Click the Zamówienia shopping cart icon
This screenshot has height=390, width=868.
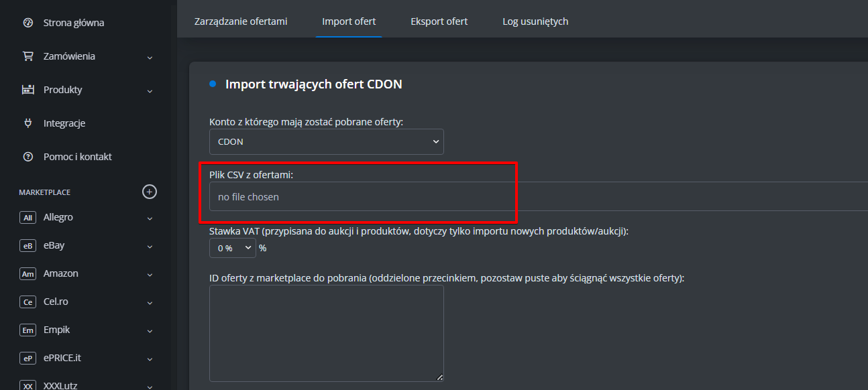coord(28,56)
